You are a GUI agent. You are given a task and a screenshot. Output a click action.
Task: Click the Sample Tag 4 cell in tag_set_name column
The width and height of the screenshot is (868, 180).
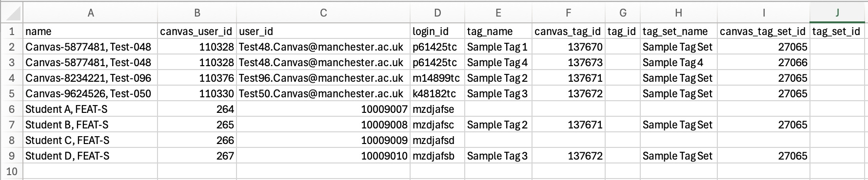click(678, 63)
